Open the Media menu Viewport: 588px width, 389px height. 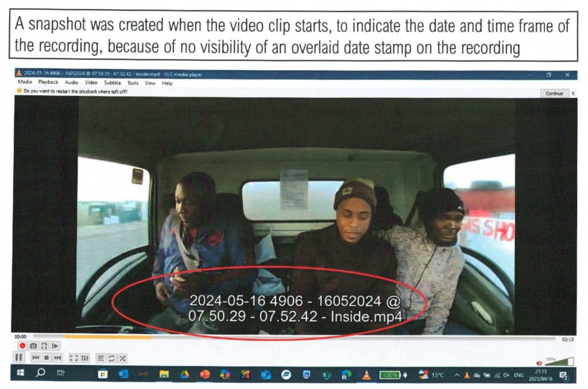click(25, 83)
